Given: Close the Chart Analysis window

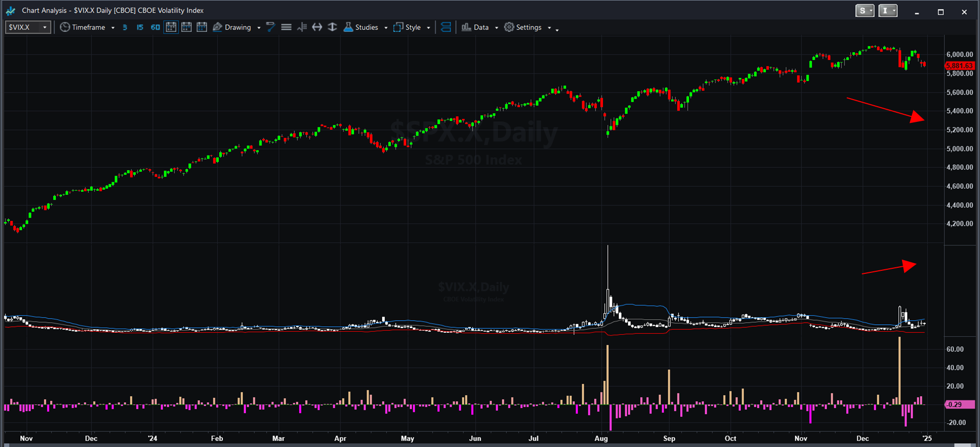Looking at the screenshot, I should click(x=964, y=12).
